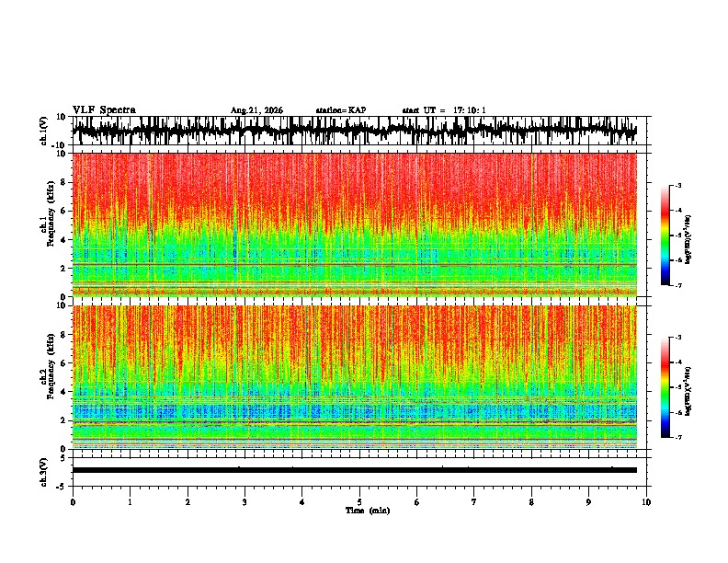This screenshot has width=728, height=563.
Task: Click the 2 kHz horizontal line in ch.1 spectrogram
Action: (x=355, y=265)
